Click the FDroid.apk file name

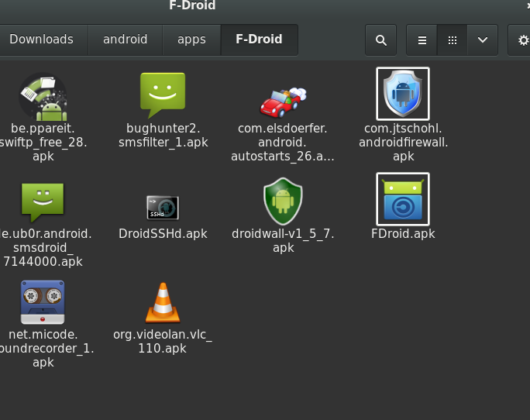click(x=403, y=234)
